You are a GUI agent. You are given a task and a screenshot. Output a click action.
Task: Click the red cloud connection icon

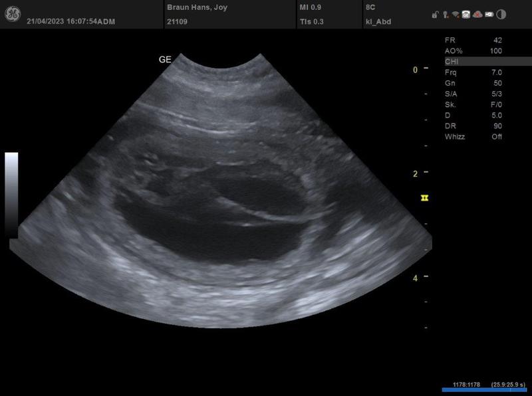coord(477,14)
